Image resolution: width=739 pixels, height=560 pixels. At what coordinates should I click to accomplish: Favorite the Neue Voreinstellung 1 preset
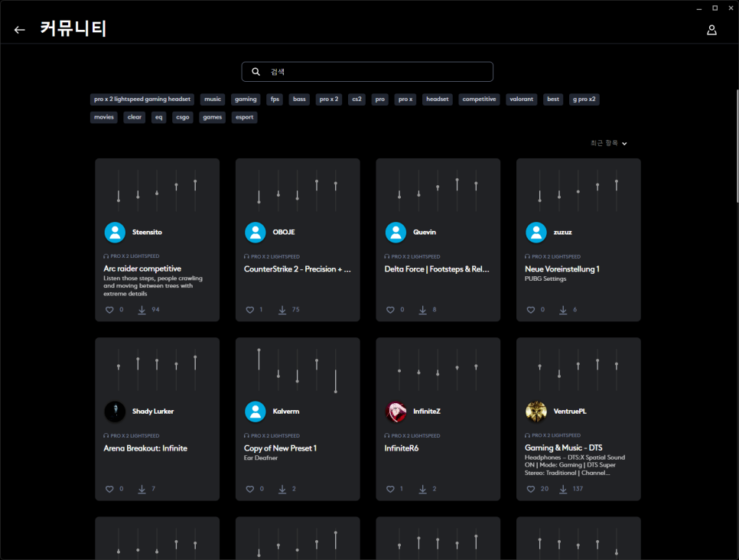tap(531, 310)
